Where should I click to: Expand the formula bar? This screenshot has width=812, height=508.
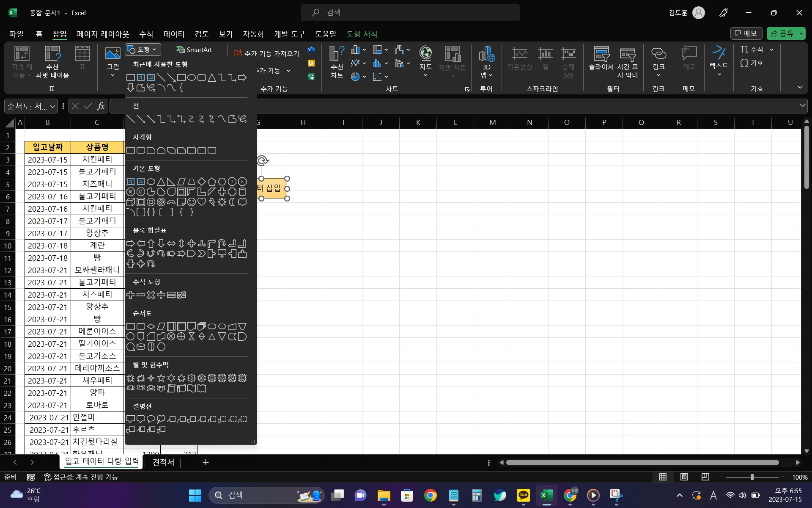(802, 106)
